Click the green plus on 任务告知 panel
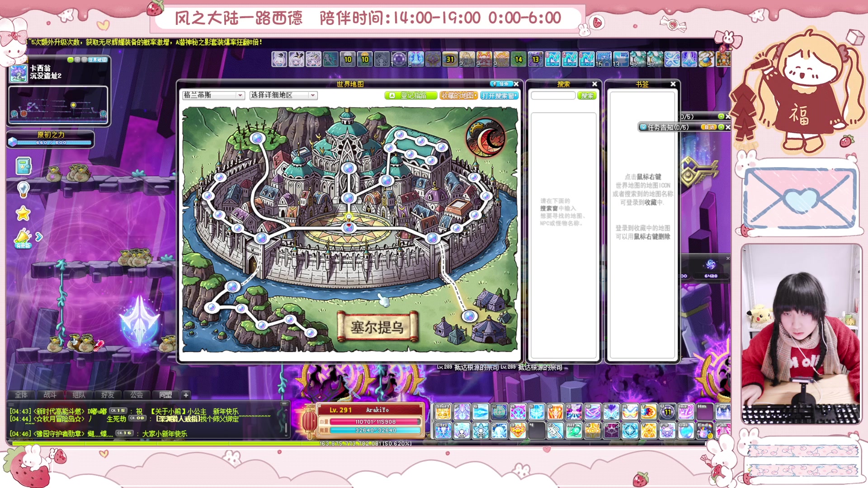868x488 pixels. pyautogui.click(x=722, y=127)
